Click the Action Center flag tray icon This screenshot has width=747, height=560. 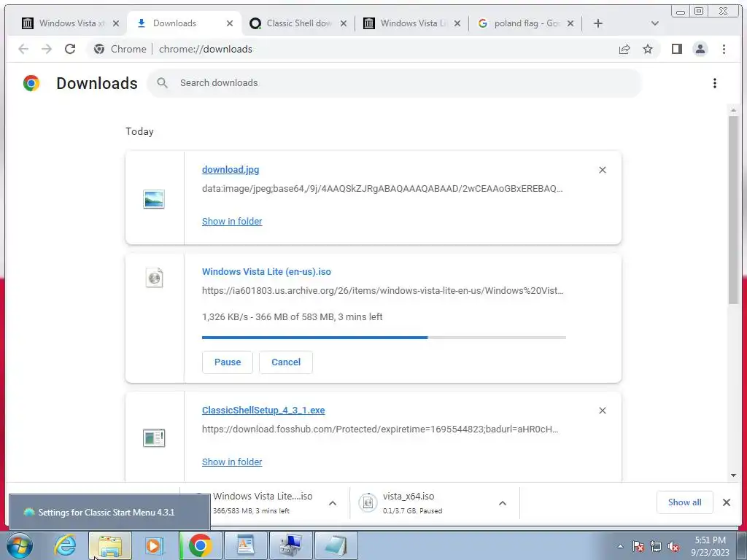(x=638, y=547)
